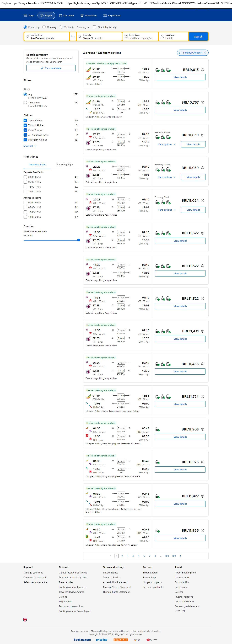This screenshot has height=644, width=232.
Task: Click the View summary button
Action: pyautogui.click(x=51, y=68)
